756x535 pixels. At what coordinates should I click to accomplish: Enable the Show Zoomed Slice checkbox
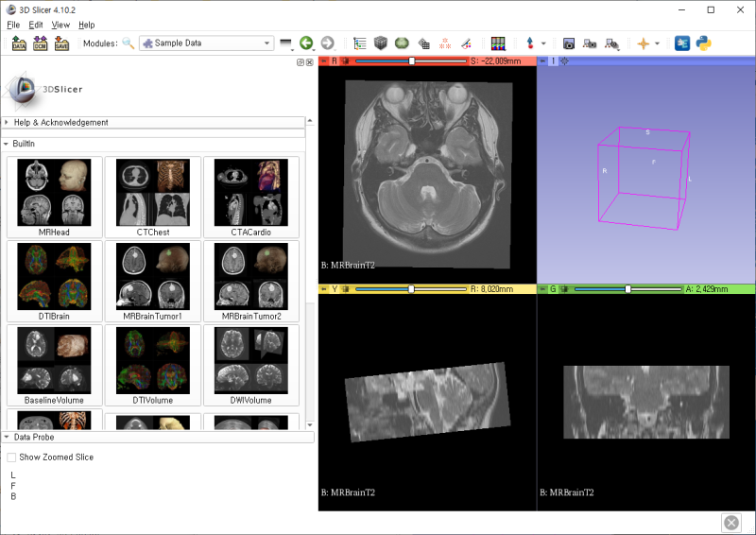point(12,457)
